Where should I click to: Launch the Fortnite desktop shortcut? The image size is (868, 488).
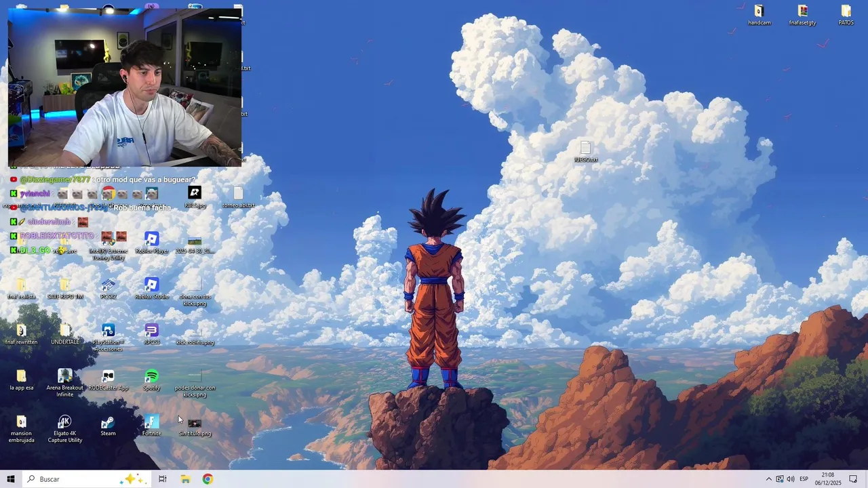(152, 426)
